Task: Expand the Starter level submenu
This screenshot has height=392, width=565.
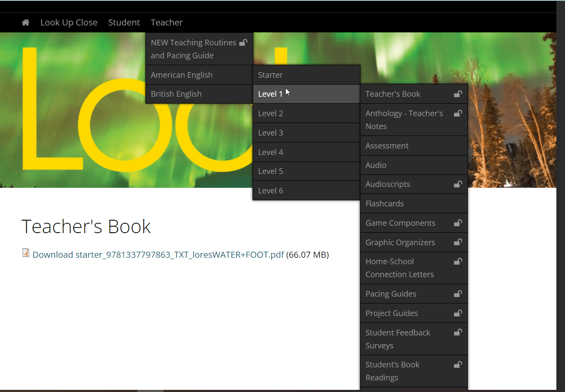Action: (x=271, y=75)
